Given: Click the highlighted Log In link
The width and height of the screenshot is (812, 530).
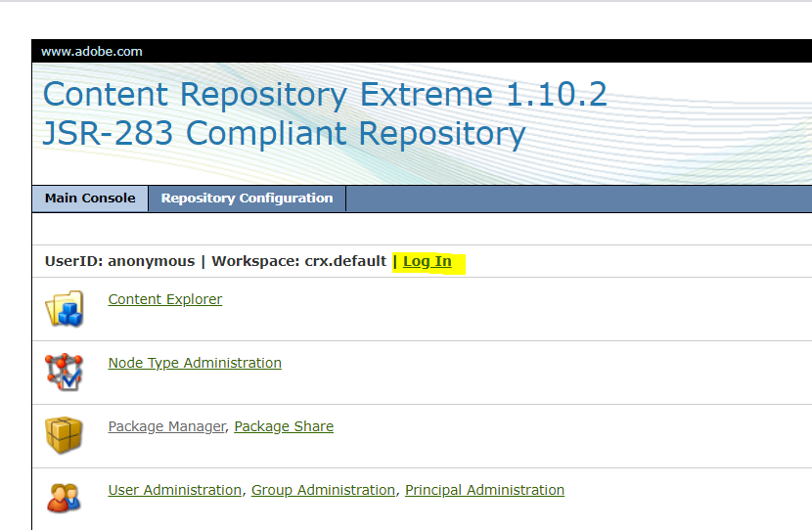Looking at the screenshot, I should point(428,261).
